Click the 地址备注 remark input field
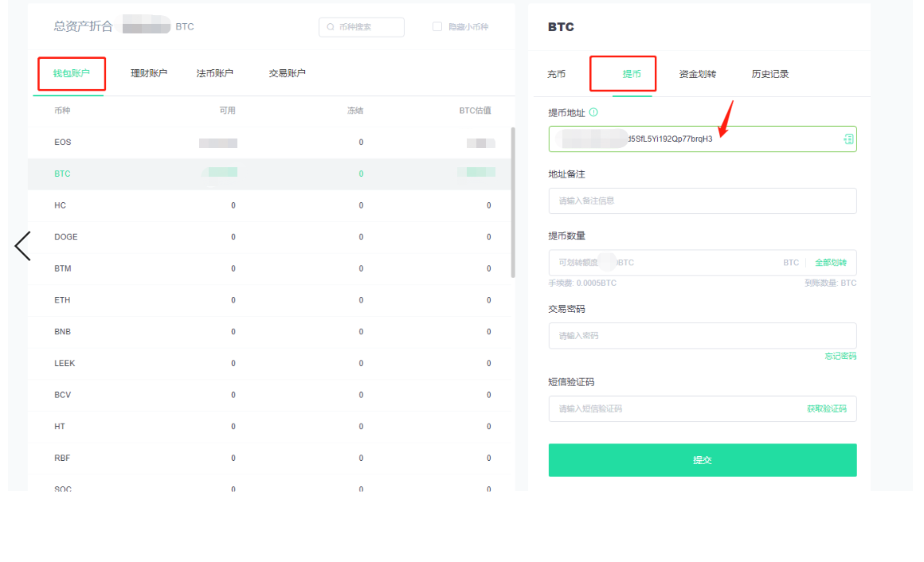Image resolution: width=924 pixels, height=562 pixels. (x=703, y=201)
